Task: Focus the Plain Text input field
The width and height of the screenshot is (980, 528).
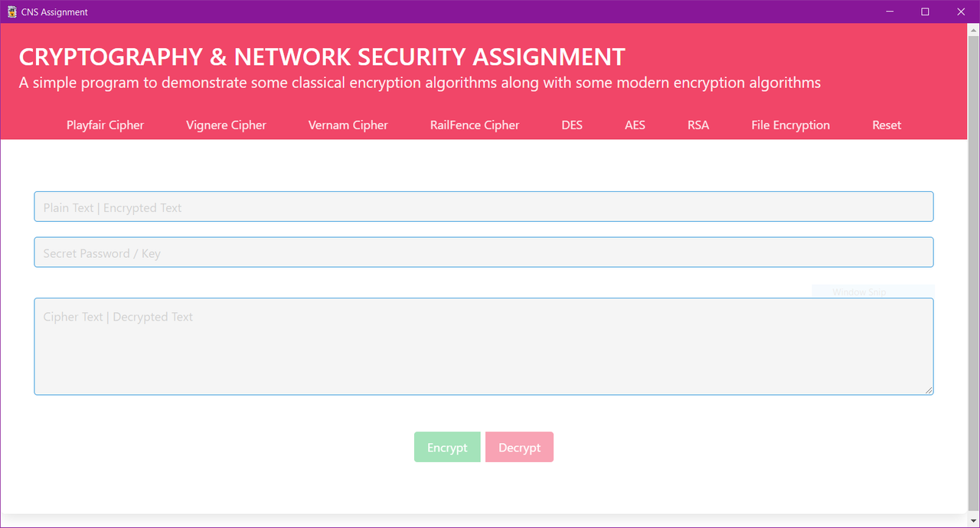Action: pos(484,207)
